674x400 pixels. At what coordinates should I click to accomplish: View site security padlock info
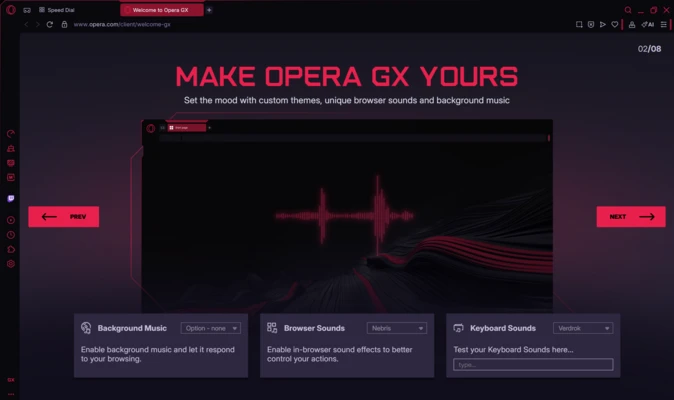(64, 24)
